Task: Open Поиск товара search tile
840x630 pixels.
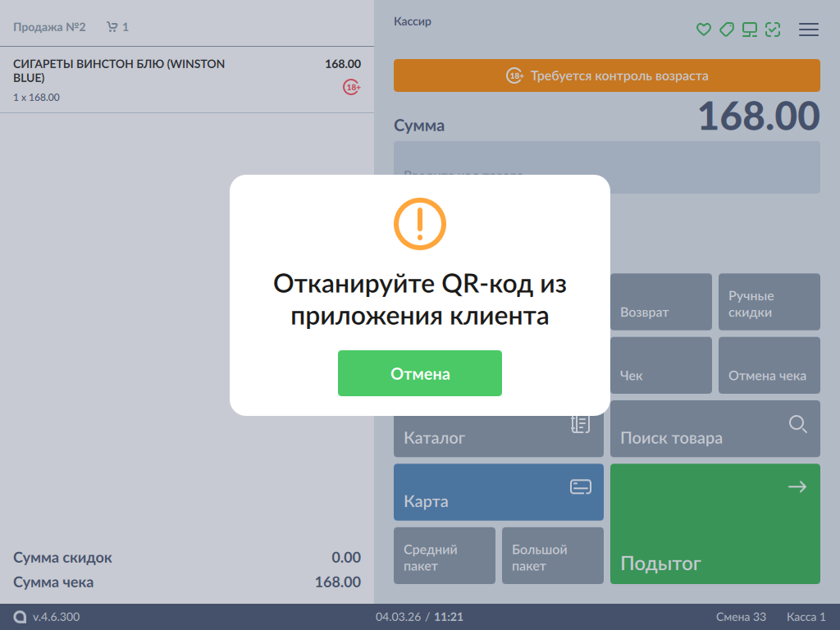Action: click(x=714, y=429)
